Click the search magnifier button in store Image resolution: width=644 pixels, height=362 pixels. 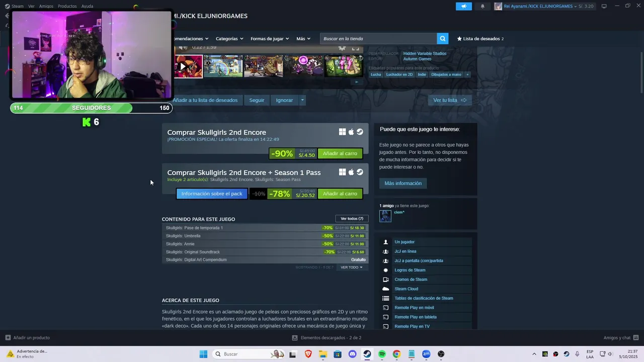[442, 39]
